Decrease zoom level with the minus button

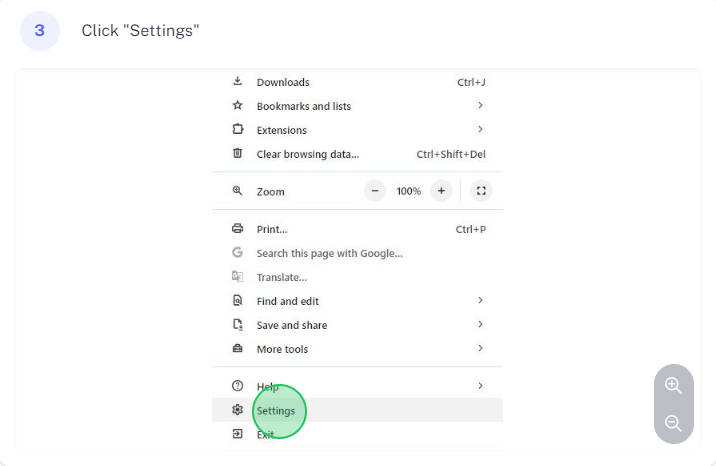pyautogui.click(x=375, y=191)
